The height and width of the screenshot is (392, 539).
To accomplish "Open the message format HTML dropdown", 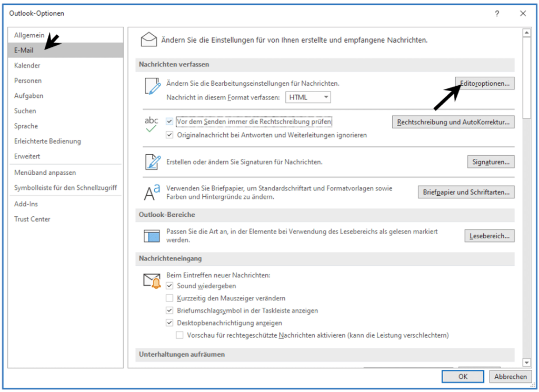I will point(308,97).
